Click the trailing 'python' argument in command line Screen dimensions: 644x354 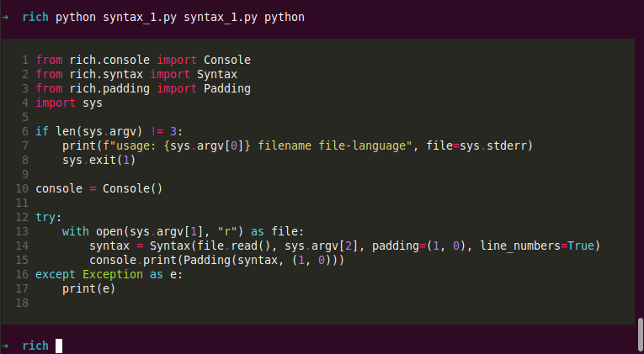pyautogui.click(x=285, y=17)
